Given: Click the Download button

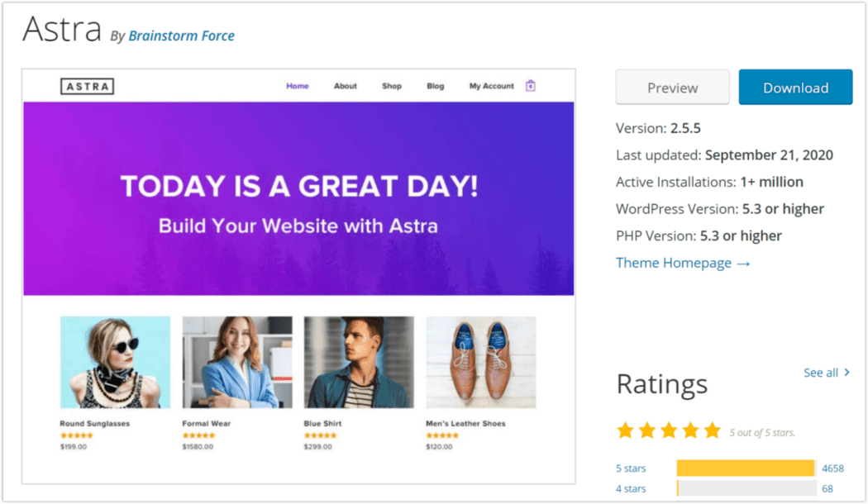Looking at the screenshot, I should (794, 87).
